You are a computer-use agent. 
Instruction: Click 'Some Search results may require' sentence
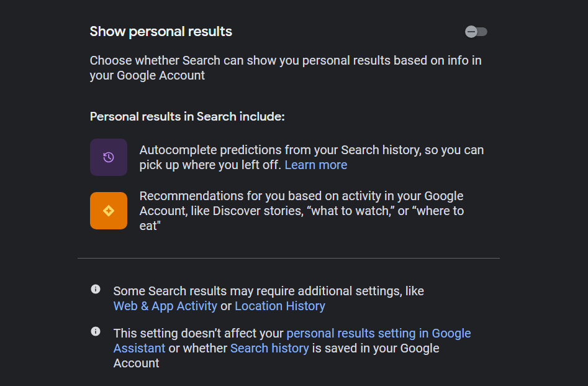(x=268, y=292)
